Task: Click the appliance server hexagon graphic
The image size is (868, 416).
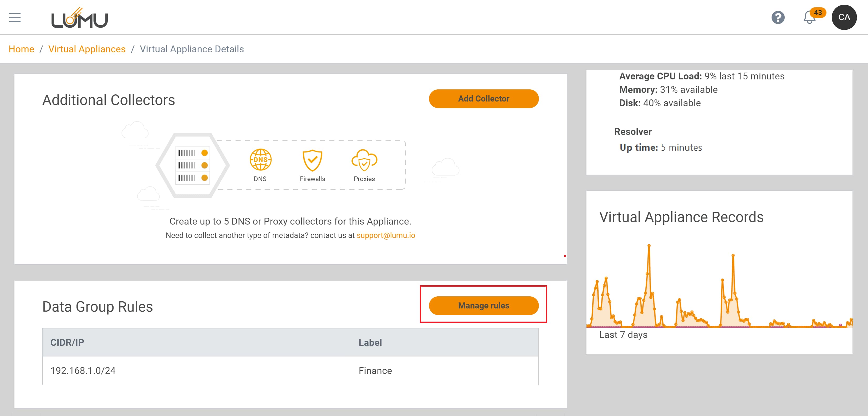Action: pyautogui.click(x=192, y=165)
